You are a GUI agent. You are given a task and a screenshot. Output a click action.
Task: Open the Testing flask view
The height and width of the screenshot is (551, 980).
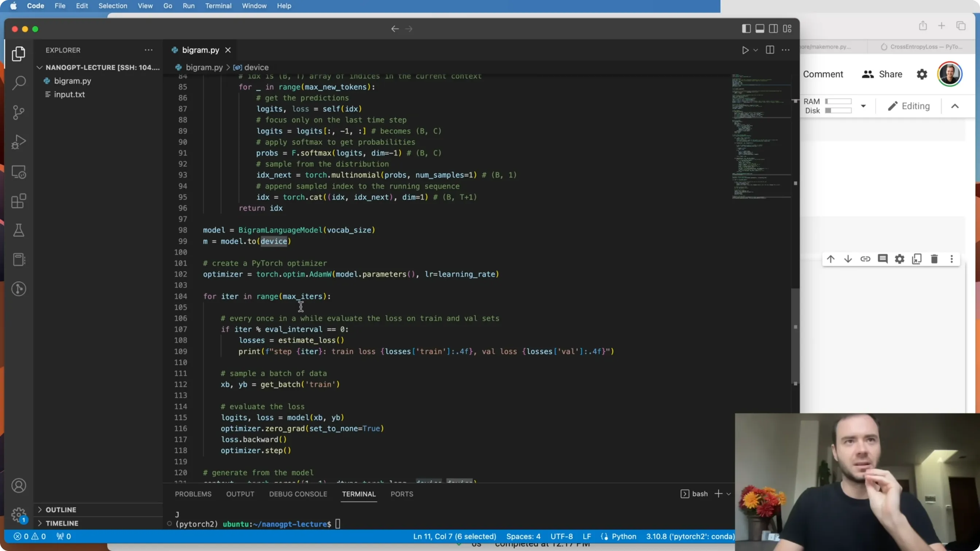(x=18, y=230)
